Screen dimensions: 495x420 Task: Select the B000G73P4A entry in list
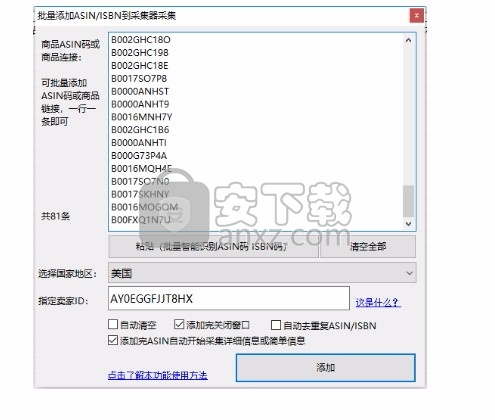(139, 156)
